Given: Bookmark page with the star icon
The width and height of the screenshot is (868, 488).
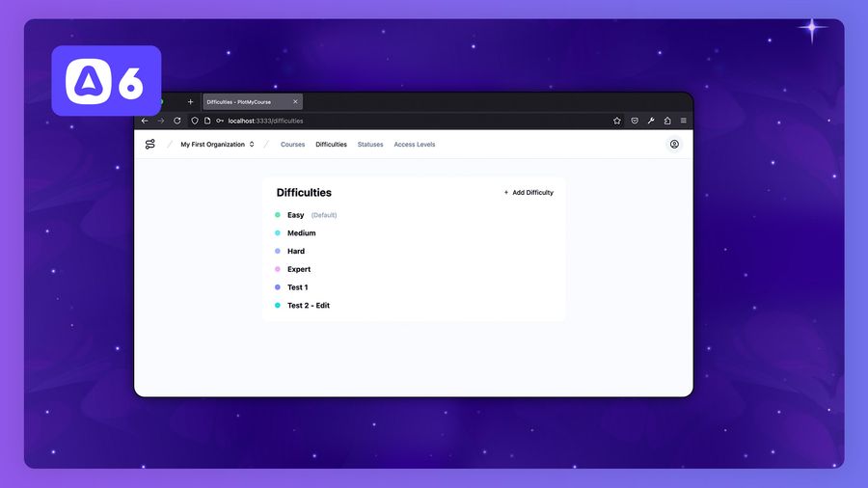Looking at the screenshot, I should (617, 121).
